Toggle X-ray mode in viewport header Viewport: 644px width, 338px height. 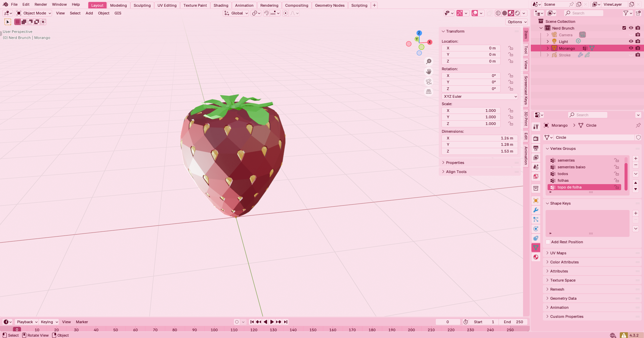489,13
